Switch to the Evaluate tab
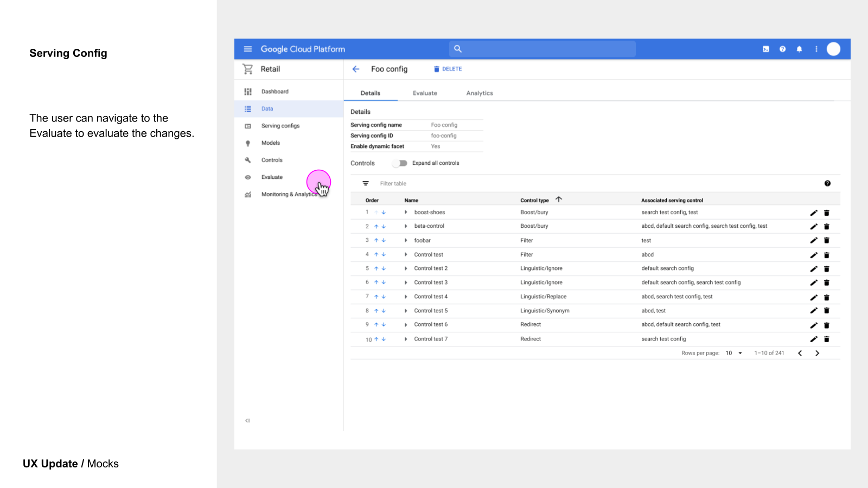 coord(425,93)
